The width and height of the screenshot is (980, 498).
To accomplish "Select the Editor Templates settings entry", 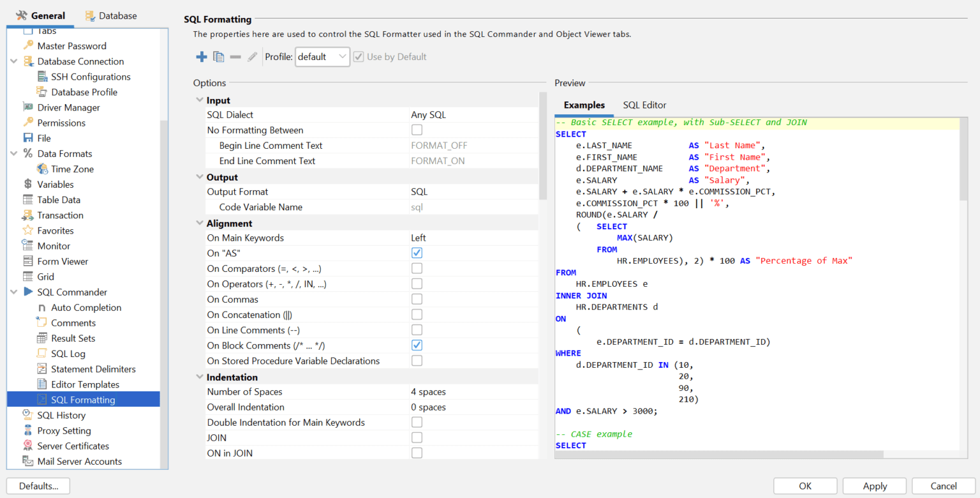I will point(84,384).
